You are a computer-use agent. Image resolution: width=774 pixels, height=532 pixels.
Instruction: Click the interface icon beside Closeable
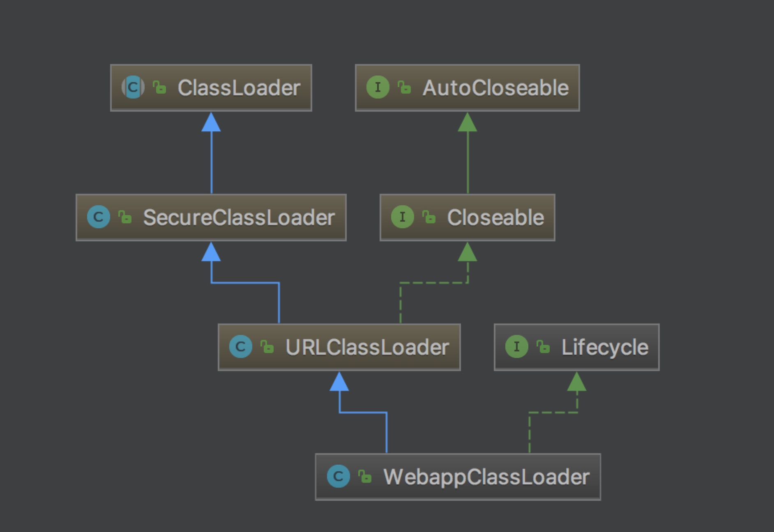pyautogui.click(x=402, y=217)
